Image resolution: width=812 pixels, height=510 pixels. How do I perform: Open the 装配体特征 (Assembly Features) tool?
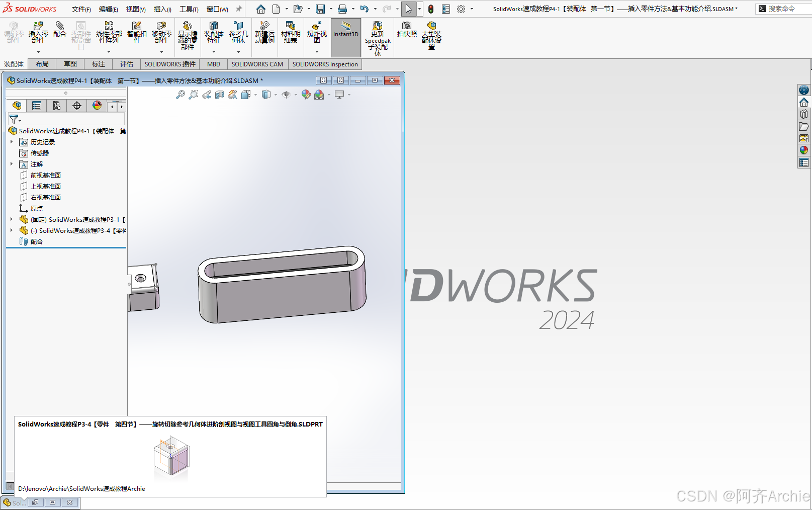click(x=214, y=32)
